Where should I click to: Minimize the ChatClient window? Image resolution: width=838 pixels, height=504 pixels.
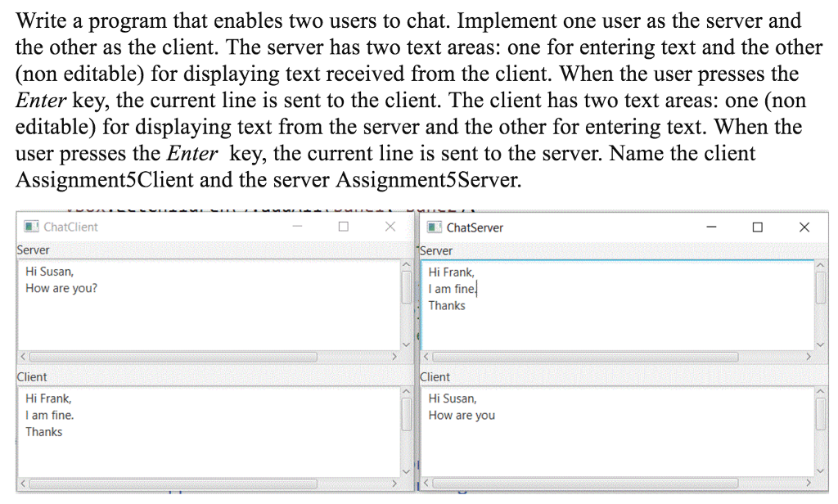tap(296, 227)
